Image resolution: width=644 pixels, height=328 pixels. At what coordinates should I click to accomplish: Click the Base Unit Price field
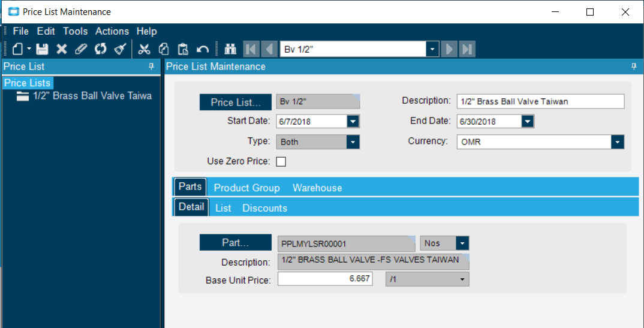325,279
